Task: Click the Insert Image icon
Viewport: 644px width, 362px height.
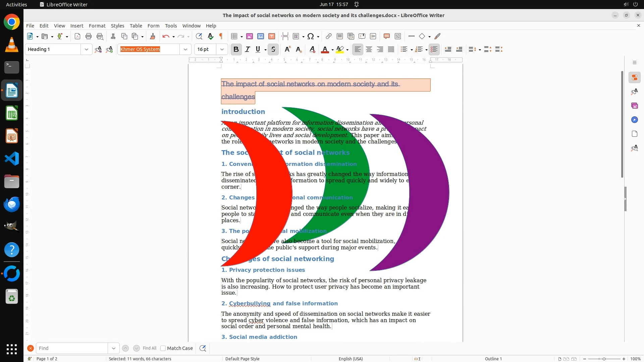Action: 250,36
